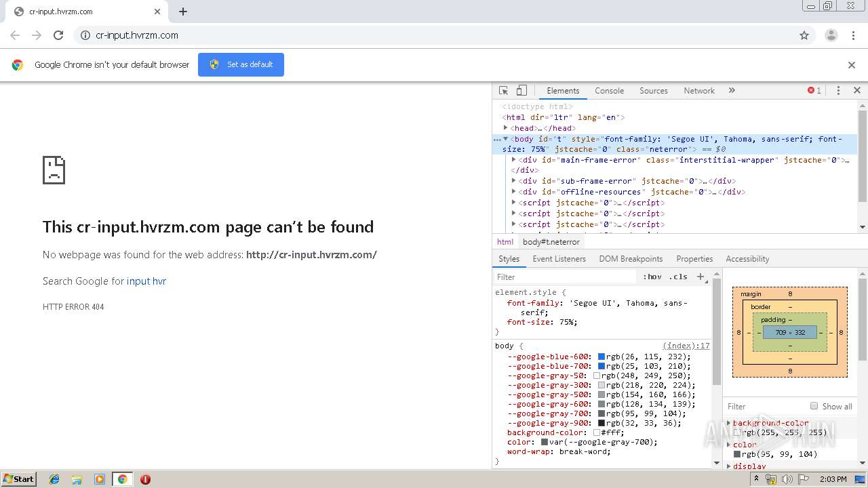Click the --google-gray-500 color swatch
868x488 pixels.
coord(601,394)
